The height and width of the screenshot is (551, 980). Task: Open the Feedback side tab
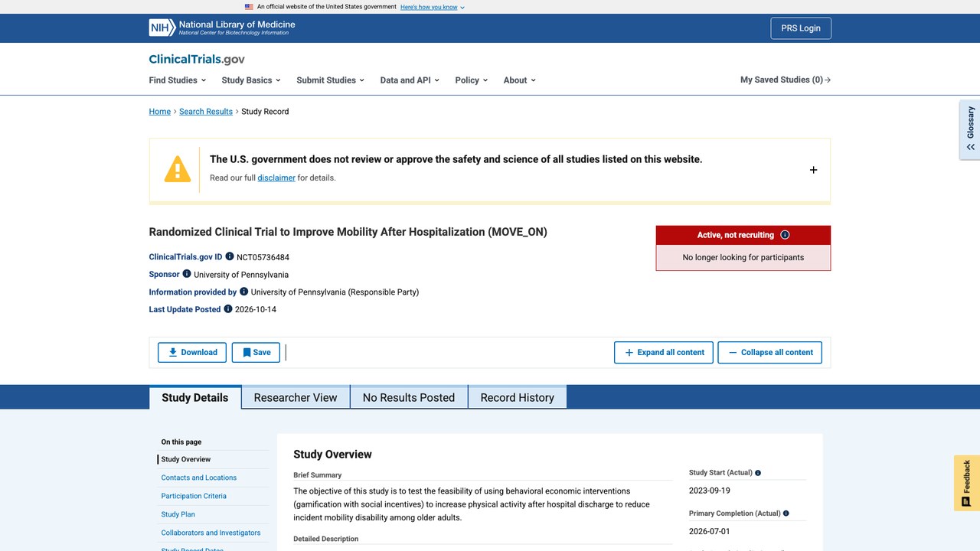(967, 483)
